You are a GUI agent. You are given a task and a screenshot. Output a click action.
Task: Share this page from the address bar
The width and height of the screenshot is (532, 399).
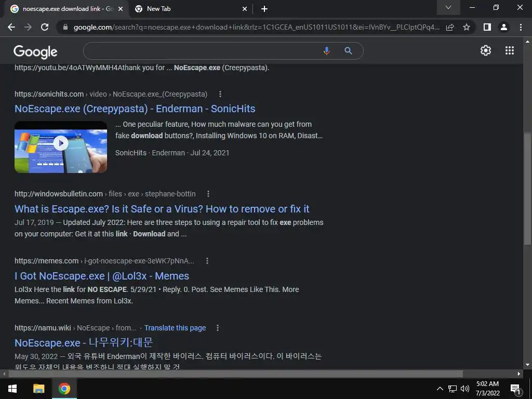tap(450, 27)
